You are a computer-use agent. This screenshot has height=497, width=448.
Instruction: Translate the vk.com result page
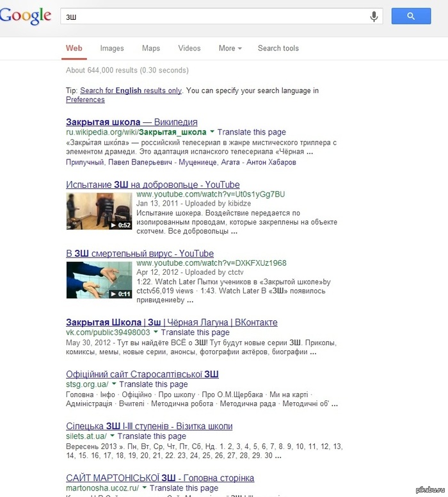[x=195, y=332]
